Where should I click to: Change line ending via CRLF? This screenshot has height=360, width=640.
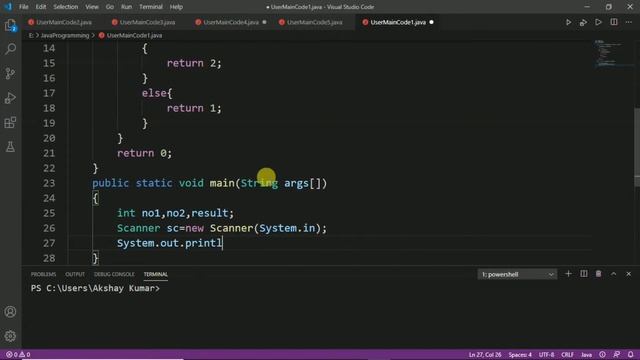tap(567, 355)
